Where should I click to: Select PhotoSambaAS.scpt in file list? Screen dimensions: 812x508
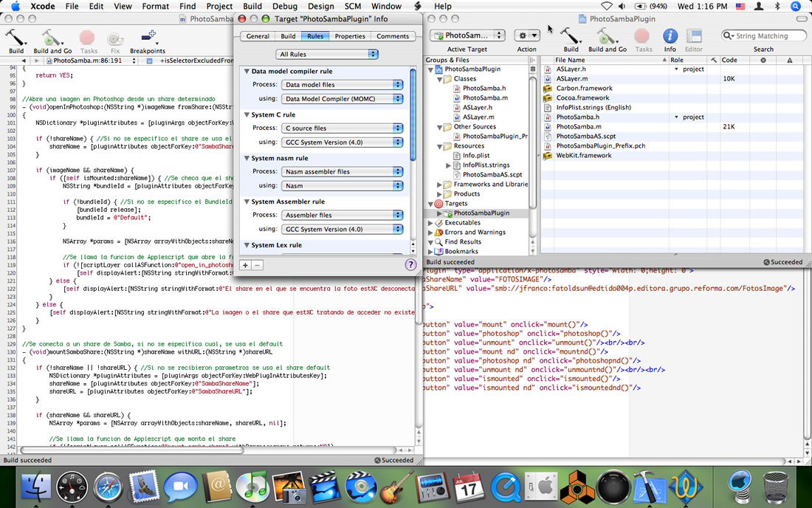[585, 136]
